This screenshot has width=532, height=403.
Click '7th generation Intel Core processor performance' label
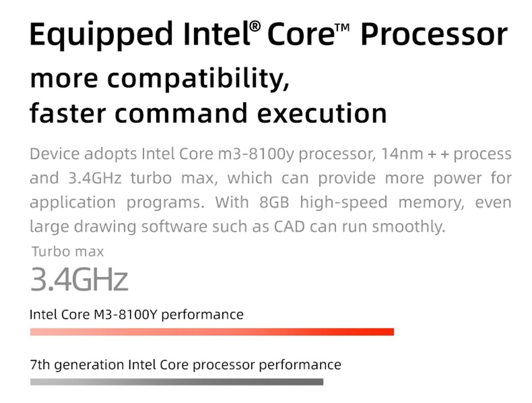186,365
